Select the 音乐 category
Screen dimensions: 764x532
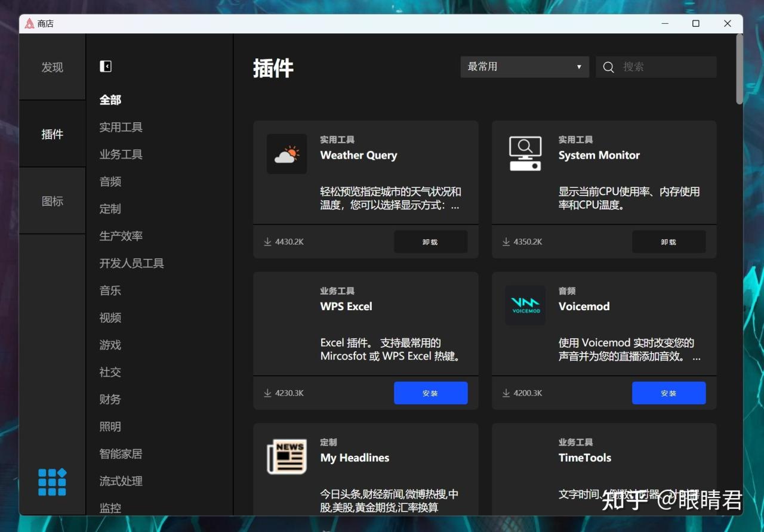[110, 290]
